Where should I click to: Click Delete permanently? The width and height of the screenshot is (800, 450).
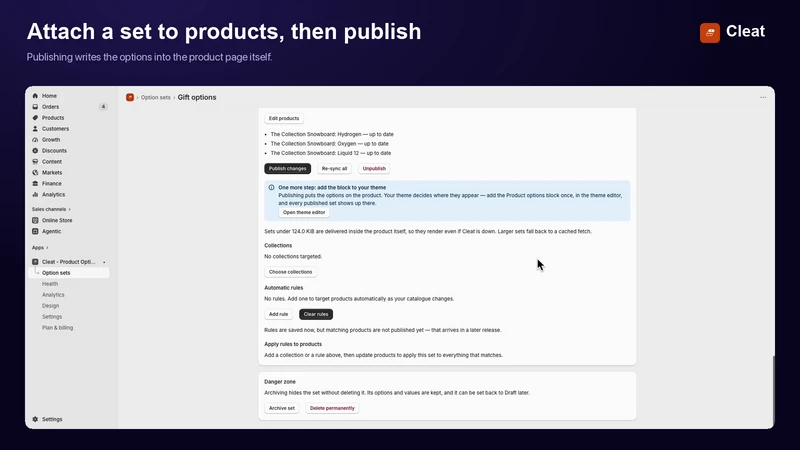[332, 408]
